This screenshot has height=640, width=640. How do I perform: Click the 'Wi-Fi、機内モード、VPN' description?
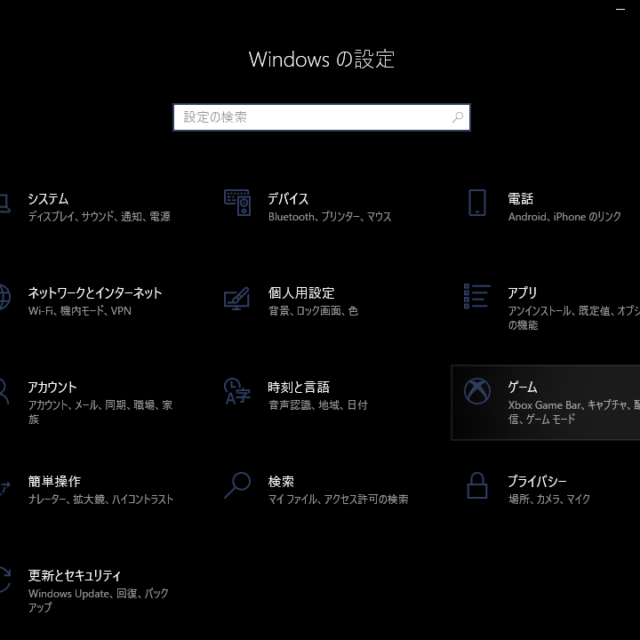pos(80,311)
